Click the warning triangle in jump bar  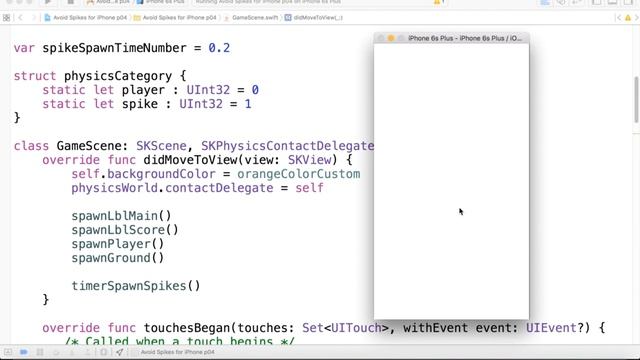pyautogui.click(x=628, y=18)
